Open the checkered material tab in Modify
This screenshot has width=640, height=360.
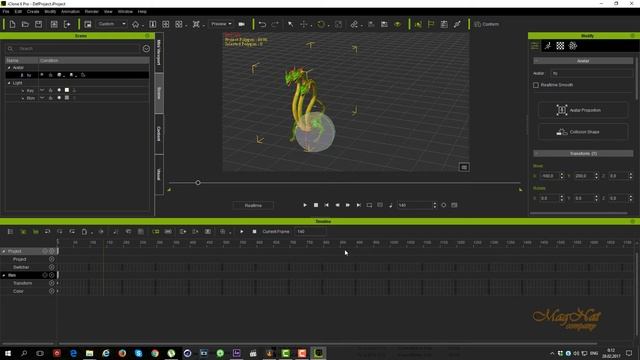560,46
